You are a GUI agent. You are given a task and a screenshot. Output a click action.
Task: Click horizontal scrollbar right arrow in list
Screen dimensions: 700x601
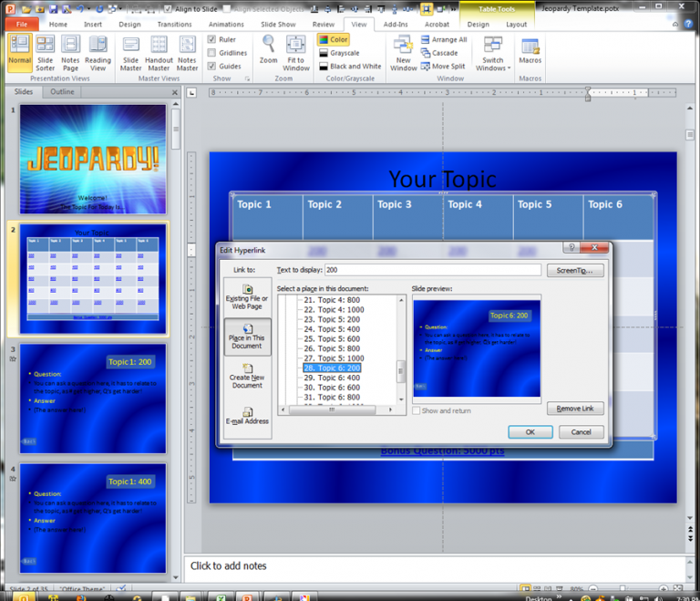(390, 409)
